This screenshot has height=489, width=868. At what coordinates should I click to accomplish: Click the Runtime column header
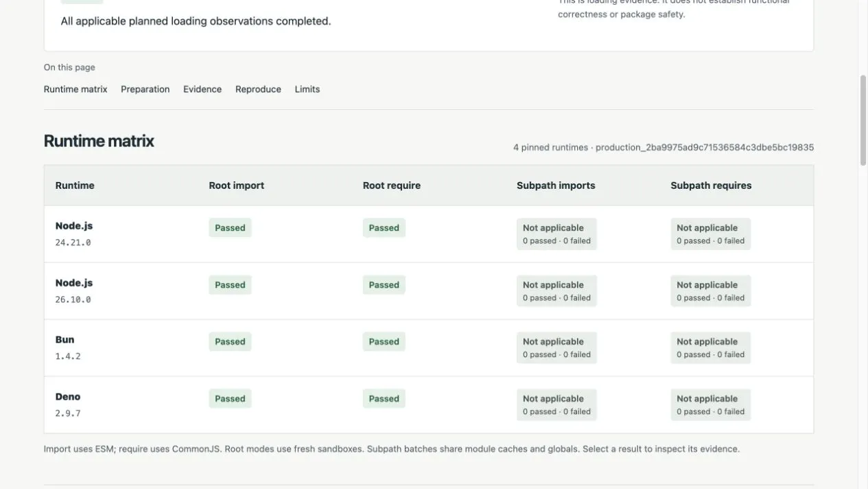[x=75, y=185]
